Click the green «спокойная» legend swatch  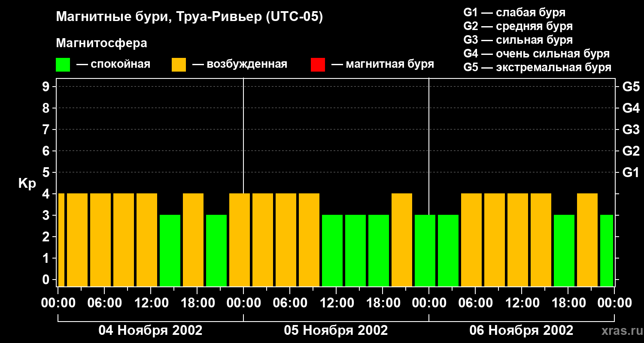(x=63, y=64)
